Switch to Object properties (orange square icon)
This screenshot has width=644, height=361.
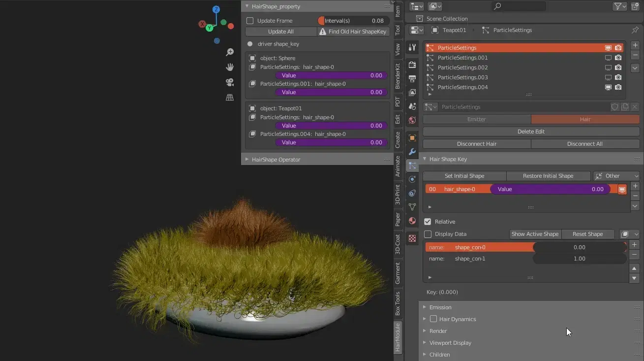click(412, 138)
